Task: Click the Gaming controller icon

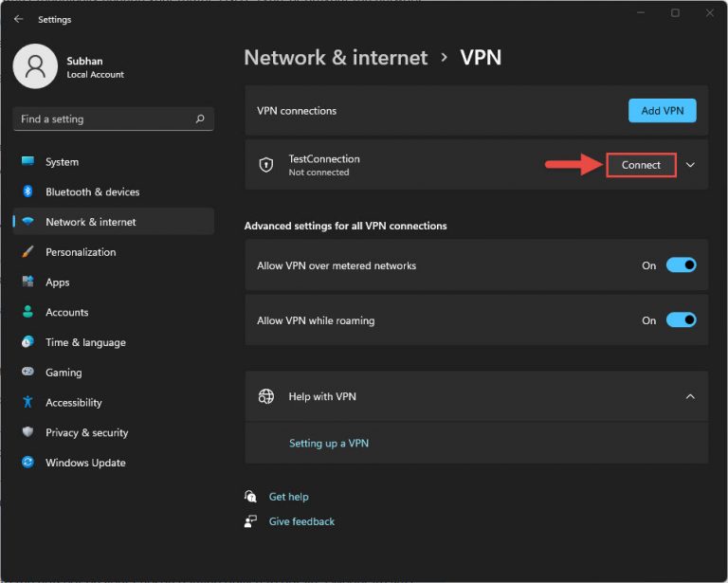Action: tap(27, 373)
